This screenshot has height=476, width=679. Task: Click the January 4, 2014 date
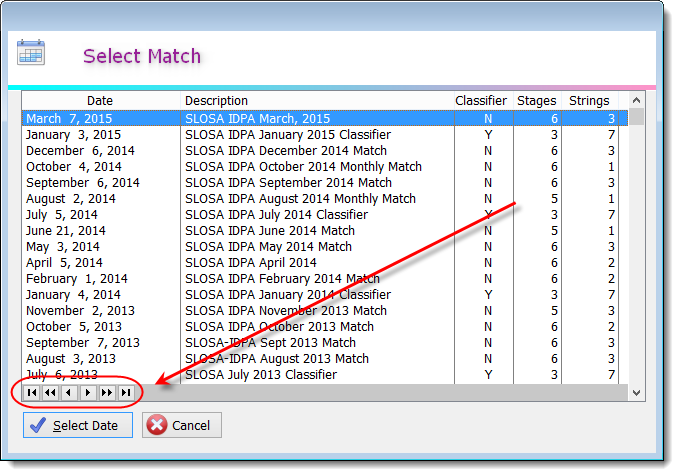point(73,295)
